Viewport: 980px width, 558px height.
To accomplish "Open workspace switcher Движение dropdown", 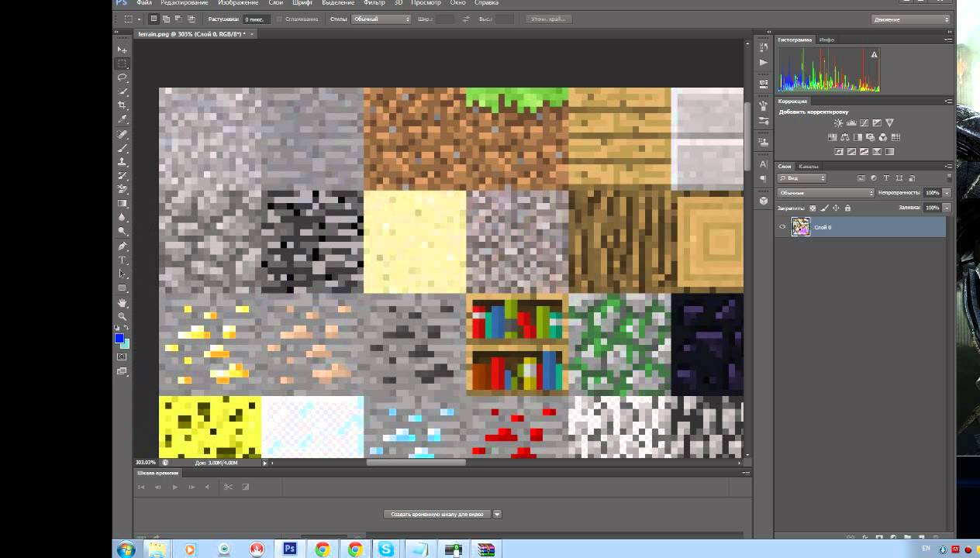I will [911, 19].
